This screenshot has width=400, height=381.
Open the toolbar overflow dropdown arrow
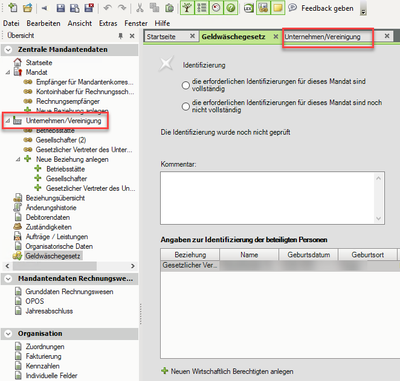(x=363, y=12)
